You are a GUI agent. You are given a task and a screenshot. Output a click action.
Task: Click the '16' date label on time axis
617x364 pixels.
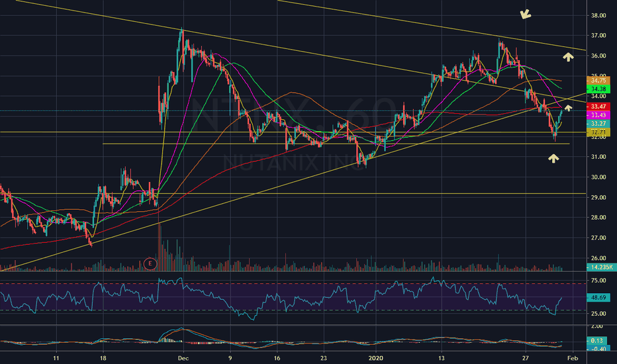click(277, 358)
